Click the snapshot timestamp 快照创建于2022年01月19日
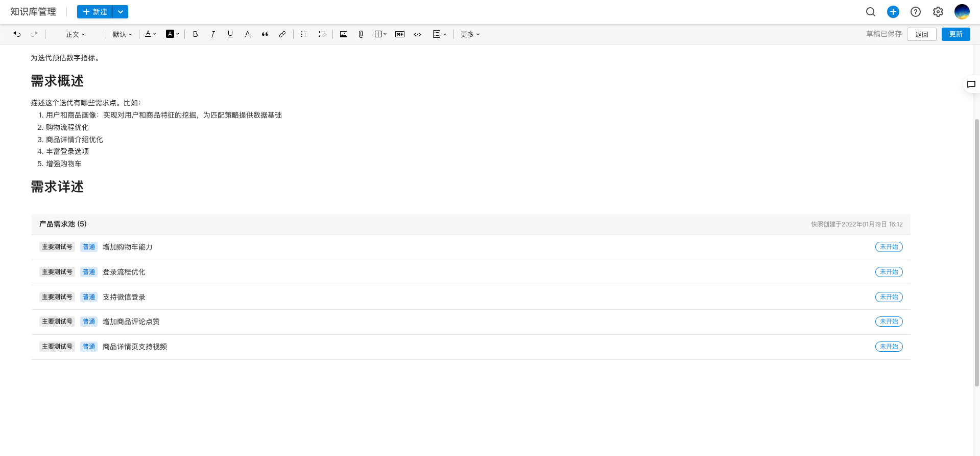This screenshot has width=980, height=456. click(x=857, y=224)
